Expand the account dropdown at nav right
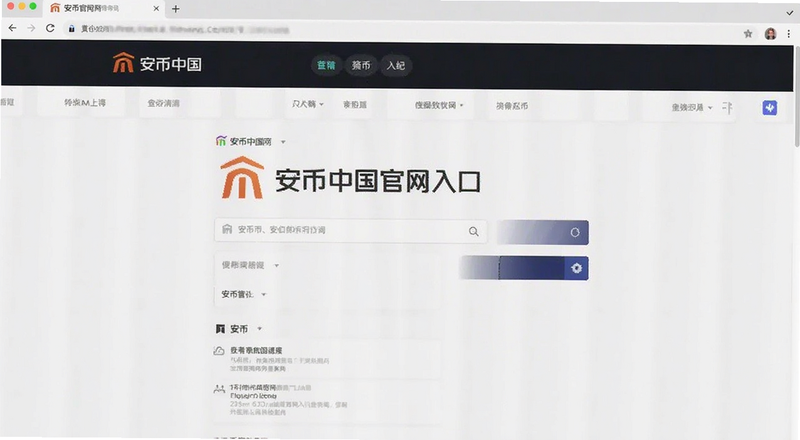Image resolution: width=800 pixels, height=440 pixels. coord(692,108)
